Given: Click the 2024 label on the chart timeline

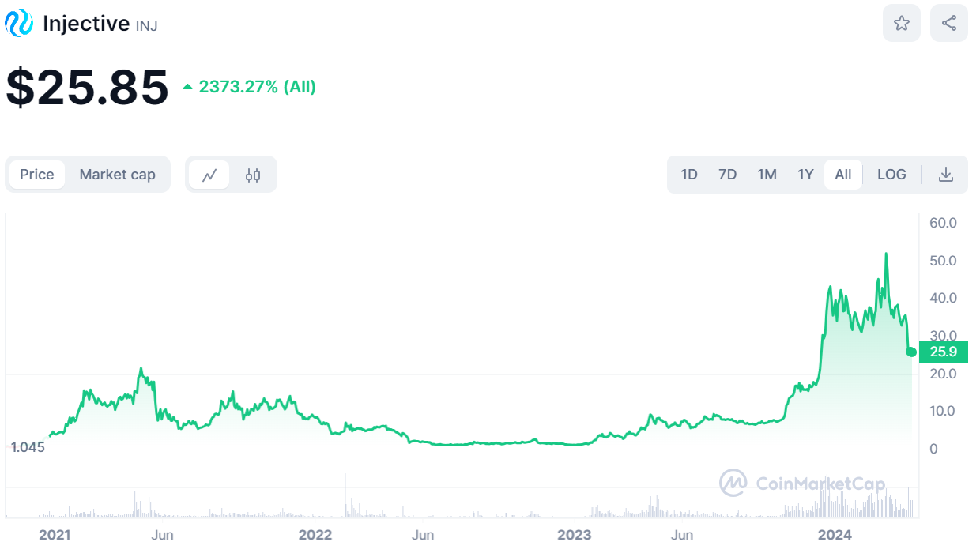Looking at the screenshot, I should (x=836, y=535).
